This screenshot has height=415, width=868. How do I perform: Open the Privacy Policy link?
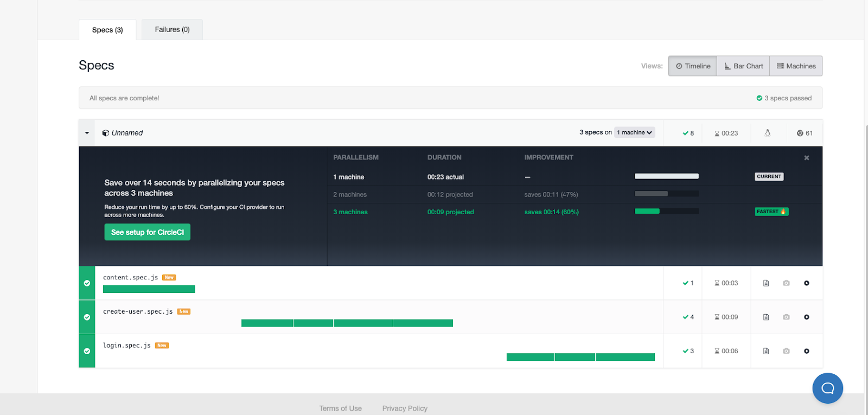tap(405, 408)
